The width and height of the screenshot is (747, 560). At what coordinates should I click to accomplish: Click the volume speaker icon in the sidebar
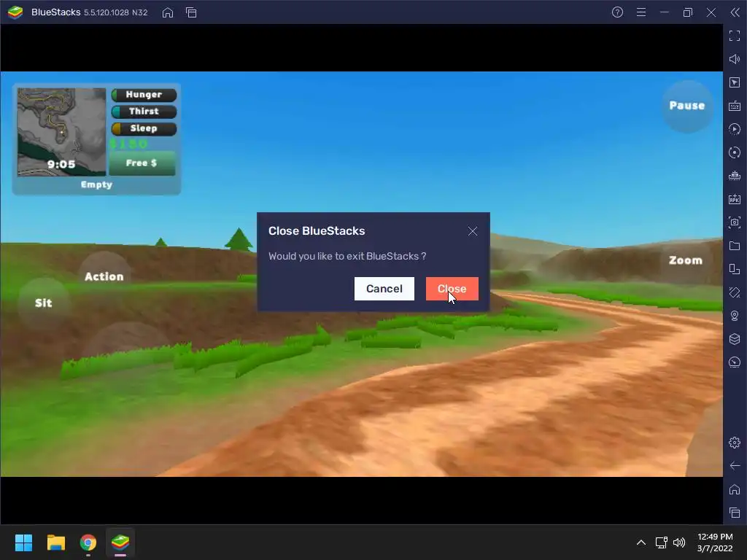(735, 59)
